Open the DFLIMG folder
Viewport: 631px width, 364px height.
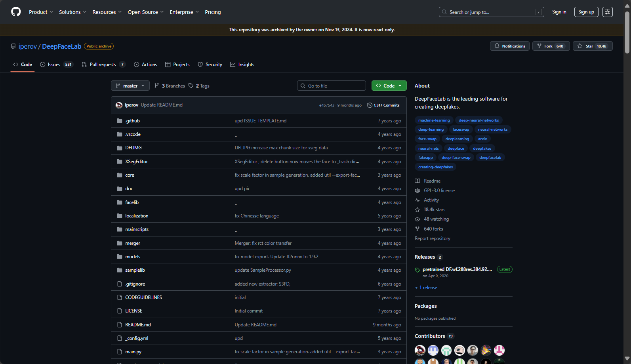[133, 148]
